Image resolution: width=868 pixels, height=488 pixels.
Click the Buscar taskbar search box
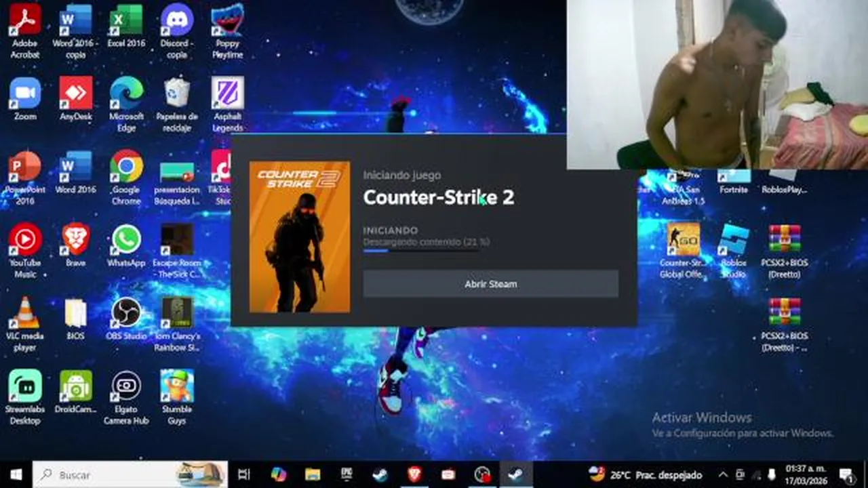coord(130,474)
